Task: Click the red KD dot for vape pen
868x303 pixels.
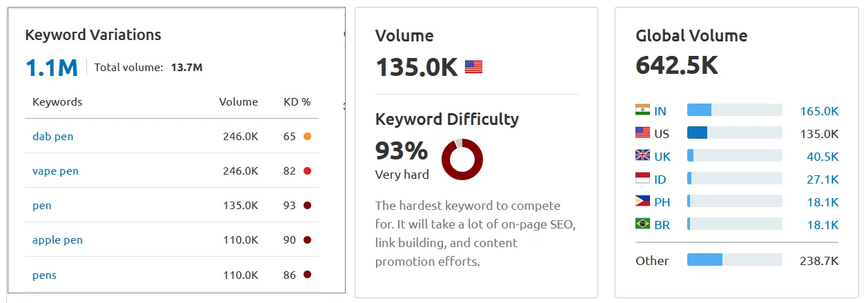Action: pyautogui.click(x=307, y=171)
